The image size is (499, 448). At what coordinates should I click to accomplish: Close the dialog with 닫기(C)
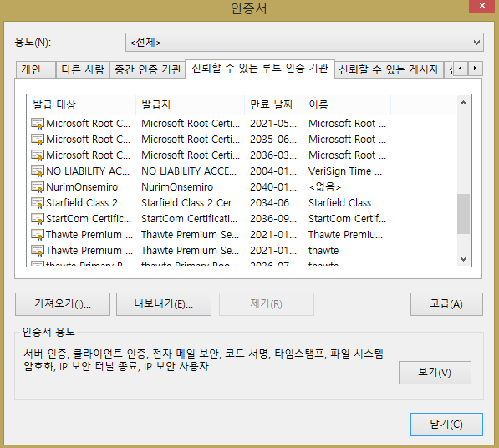446,425
